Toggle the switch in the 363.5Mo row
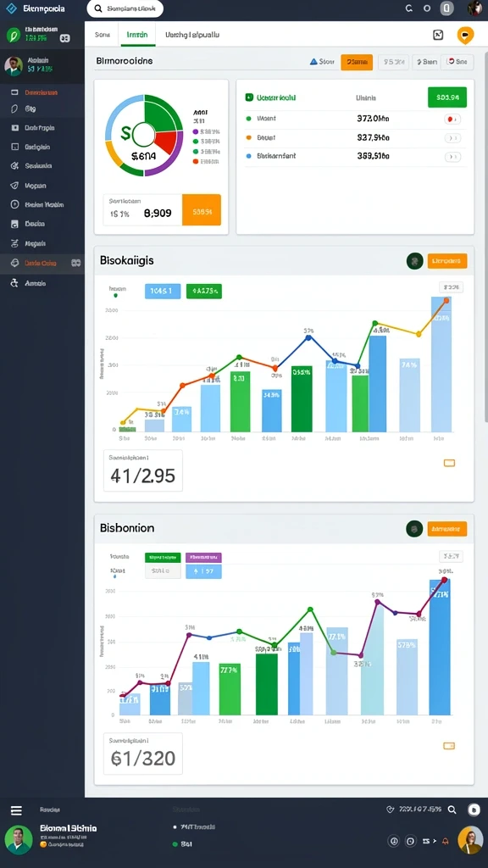 (452, 157)
